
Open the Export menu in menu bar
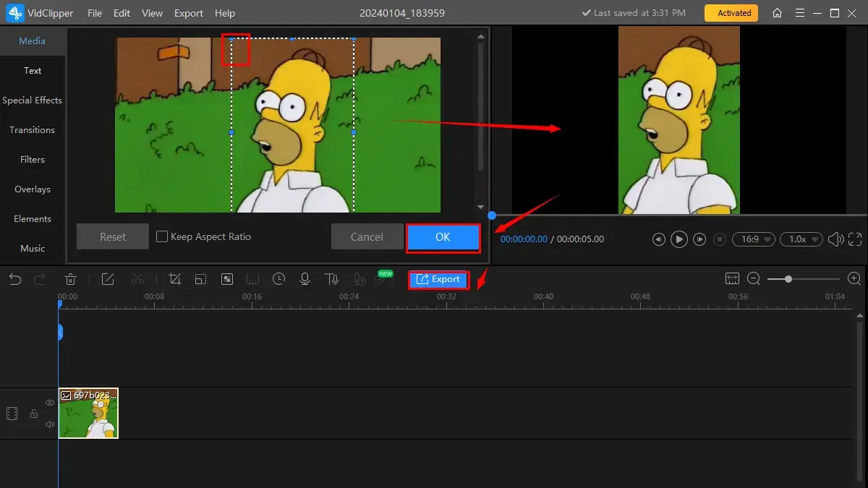tap(189, 13)
